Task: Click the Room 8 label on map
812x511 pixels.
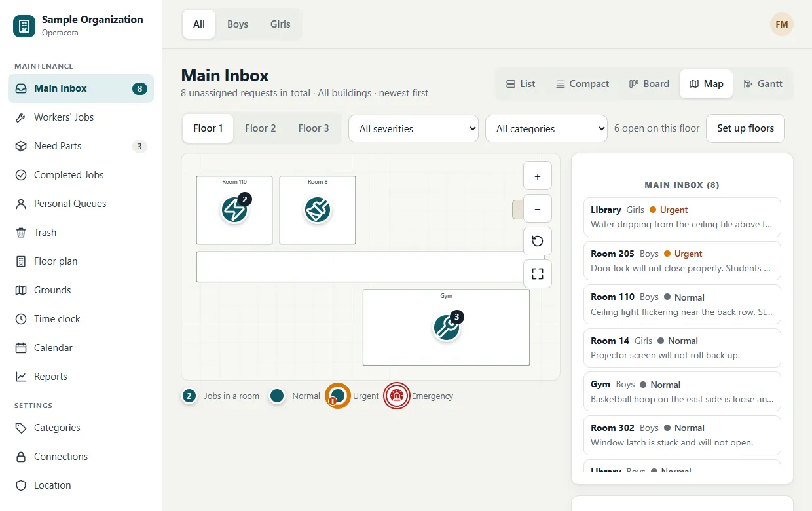Action: click(x=318, y=182)
